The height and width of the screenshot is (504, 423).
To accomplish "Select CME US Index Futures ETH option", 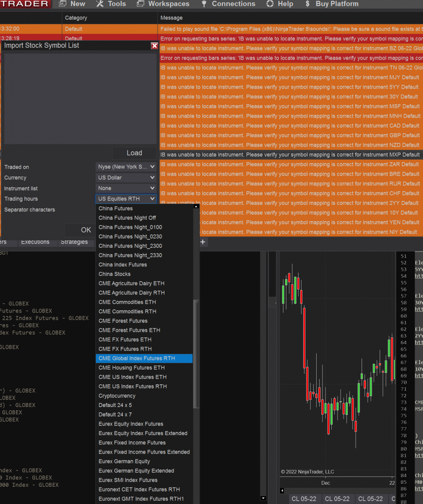I will pyautogui.click(x=144, y=377).
